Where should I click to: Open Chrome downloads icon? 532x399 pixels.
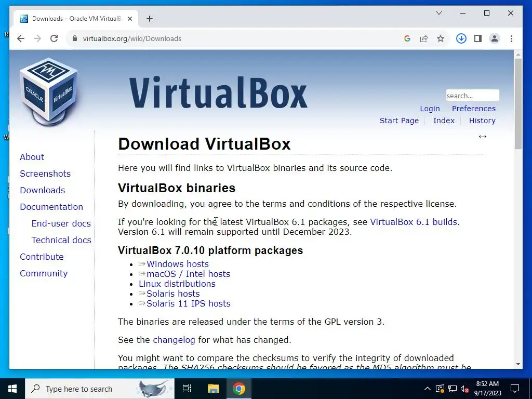coord(461,38)
